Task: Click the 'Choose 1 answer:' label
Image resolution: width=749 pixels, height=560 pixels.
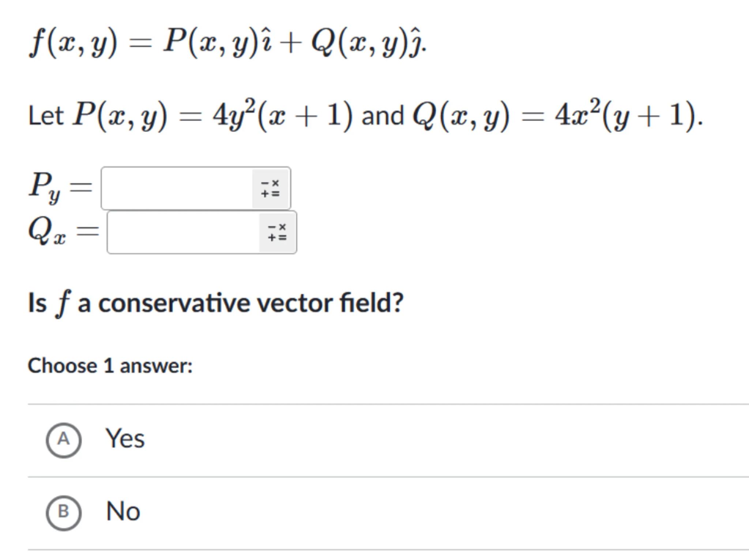Action: pyautogui.click(x=110, y=366)
